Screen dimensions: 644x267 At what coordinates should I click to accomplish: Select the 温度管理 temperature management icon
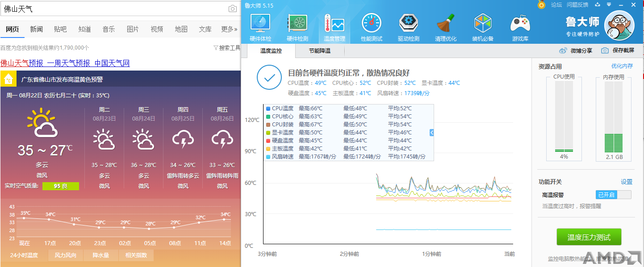pos(335,27)
